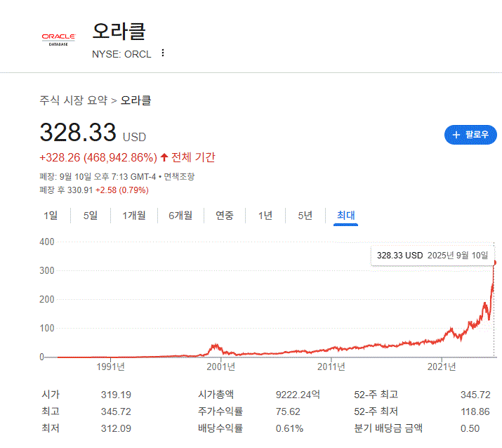
Task: Click the 배당수익률 dividend yield label
Action: [x=220, y=428]
